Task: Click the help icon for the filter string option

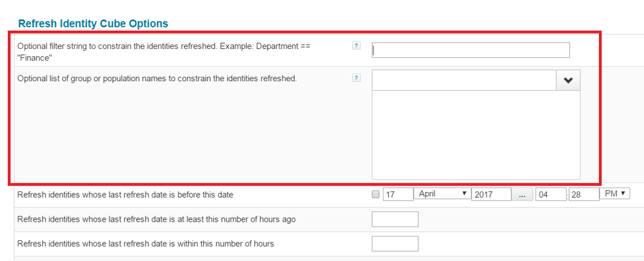Action: (356, 46)
